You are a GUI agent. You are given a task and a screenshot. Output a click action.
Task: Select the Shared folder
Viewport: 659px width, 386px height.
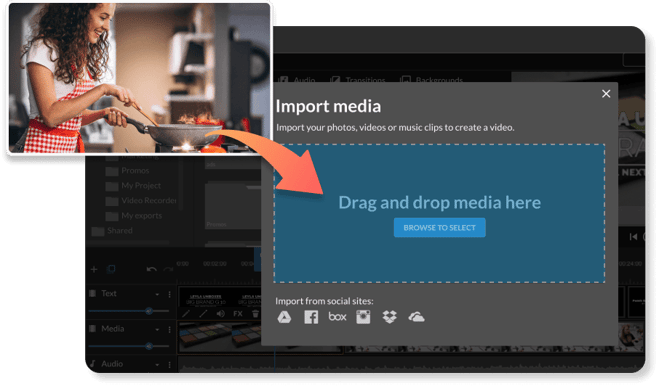point(112,231)
